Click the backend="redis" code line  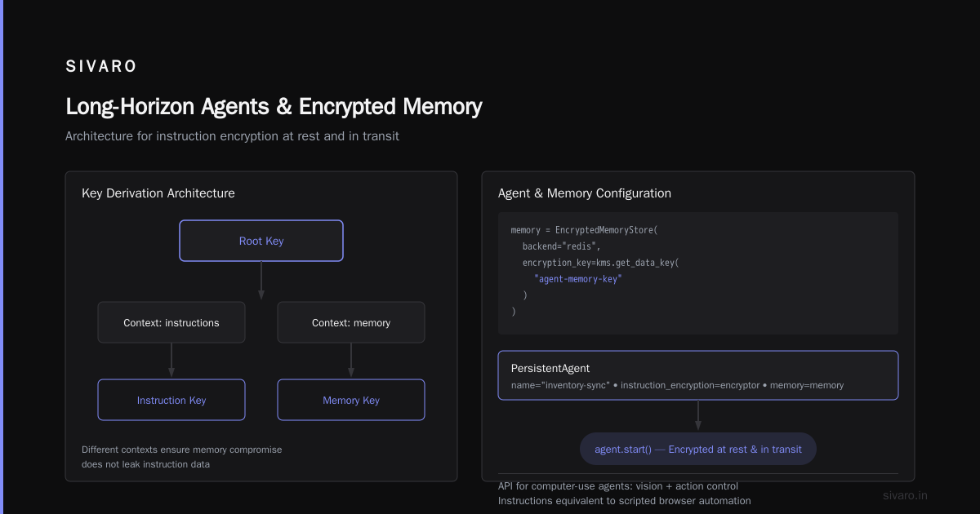562,246
